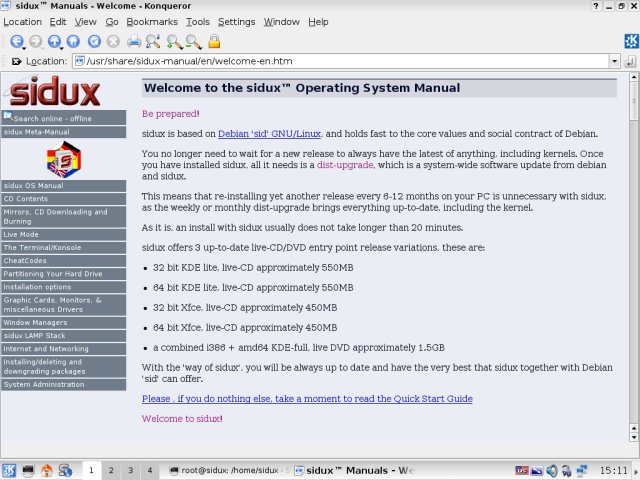Click the Up directory arrow
Screen dimensions: 640x480
54,42
